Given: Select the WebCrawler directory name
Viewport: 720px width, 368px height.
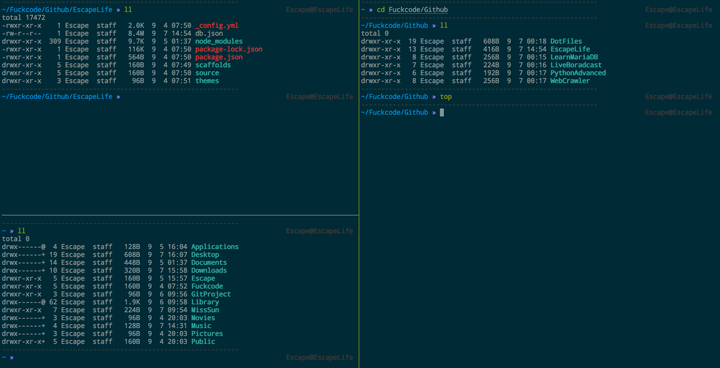Looking at the screenshot, I should coord(570,81).
